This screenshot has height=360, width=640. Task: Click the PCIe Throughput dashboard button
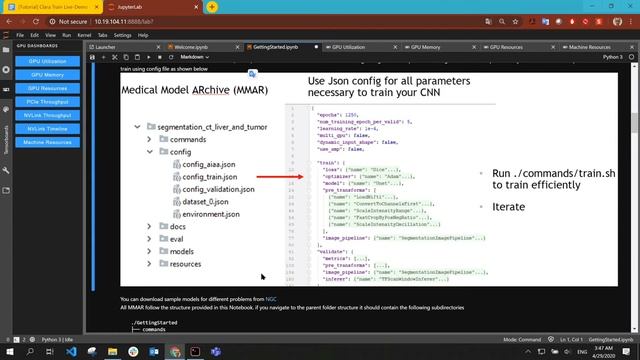point(47,102)
